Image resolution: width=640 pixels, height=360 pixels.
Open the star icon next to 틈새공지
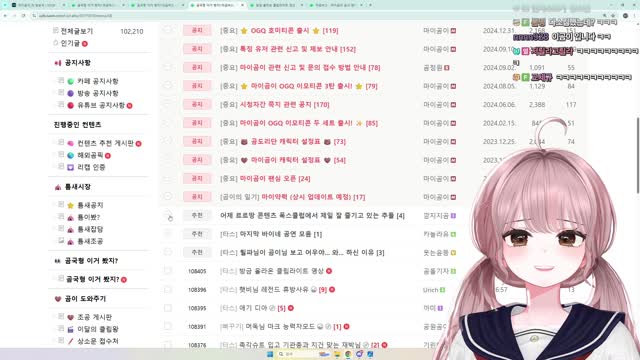coord(71,205)
